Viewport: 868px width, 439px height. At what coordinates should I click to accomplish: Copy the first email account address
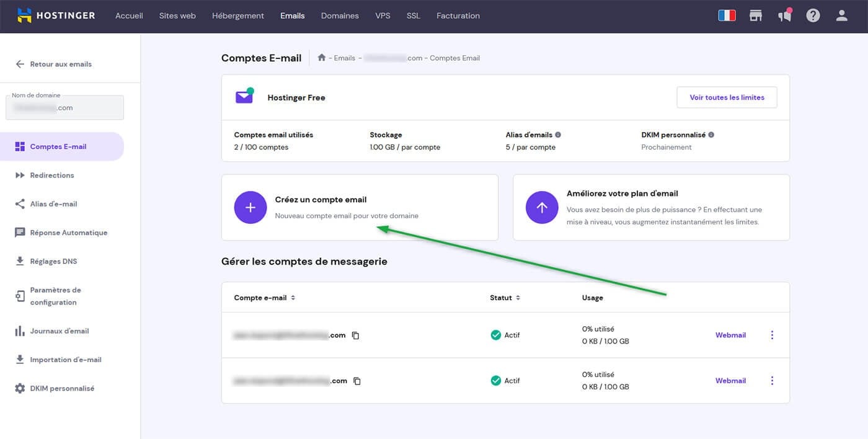point(355,335)
